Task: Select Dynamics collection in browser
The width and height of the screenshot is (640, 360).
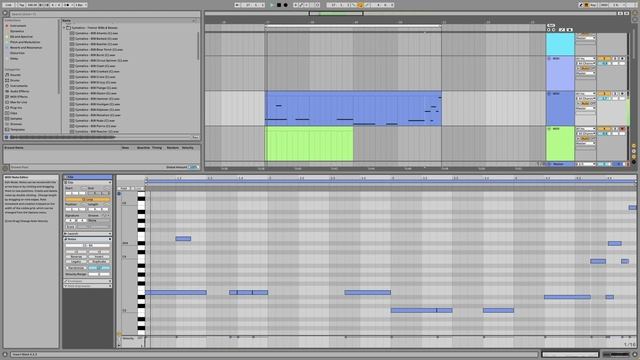Action: tap(17, 31)
